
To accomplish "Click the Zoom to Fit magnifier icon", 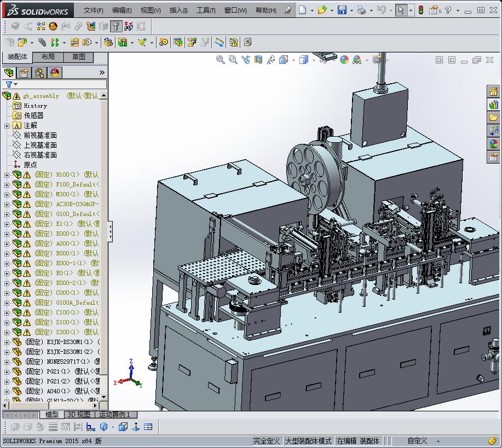I will pyautogui.click(x=221, y=60).
